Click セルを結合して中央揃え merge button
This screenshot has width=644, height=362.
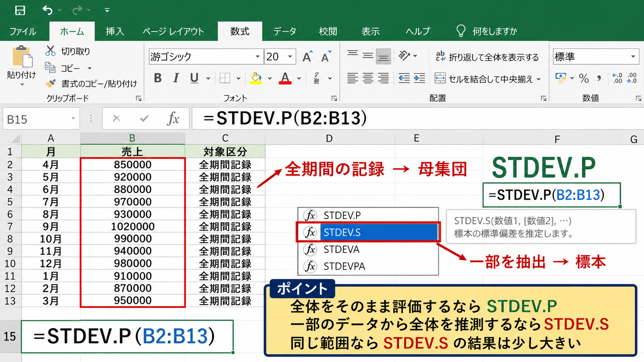tap(484, 79)
